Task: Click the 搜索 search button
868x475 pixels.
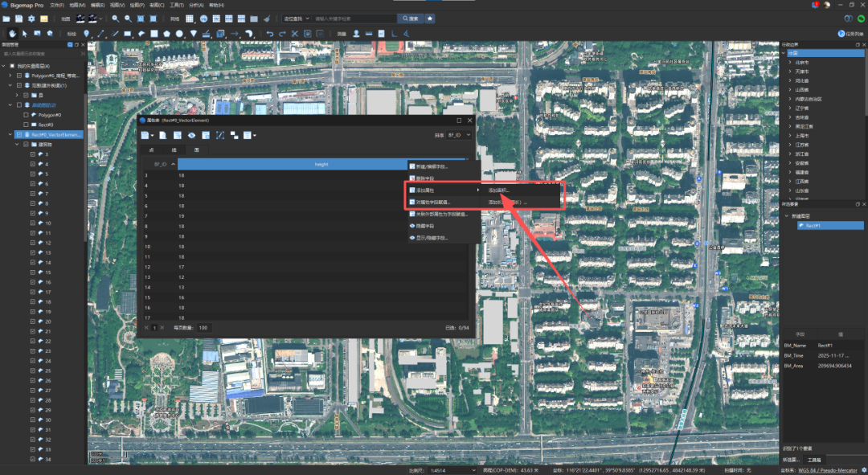Action: coord(410,18)
